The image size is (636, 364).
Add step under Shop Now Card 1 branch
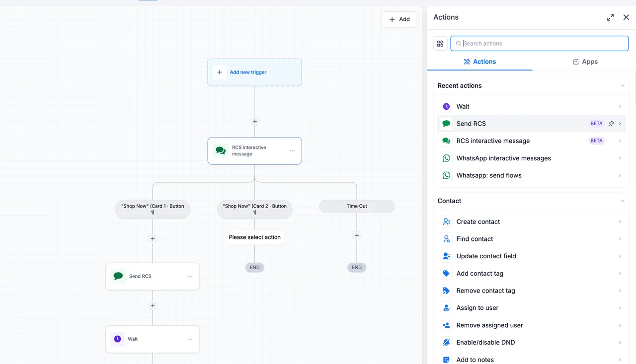[x=153, y=238]
